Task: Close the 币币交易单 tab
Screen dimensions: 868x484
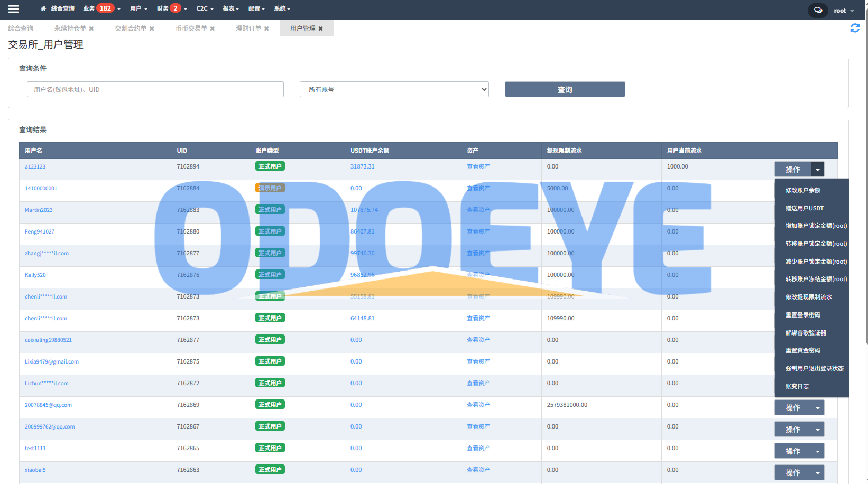Action: pos(213,29)
